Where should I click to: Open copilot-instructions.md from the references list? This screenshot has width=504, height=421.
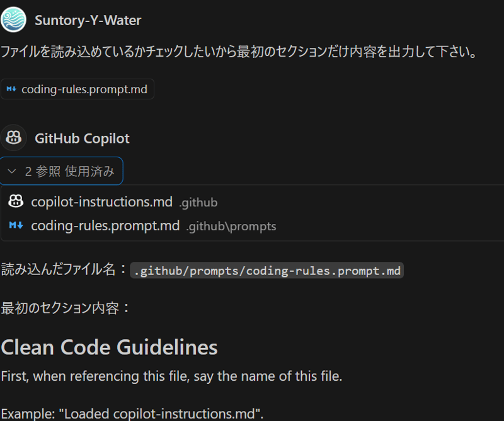click(101, 202)
